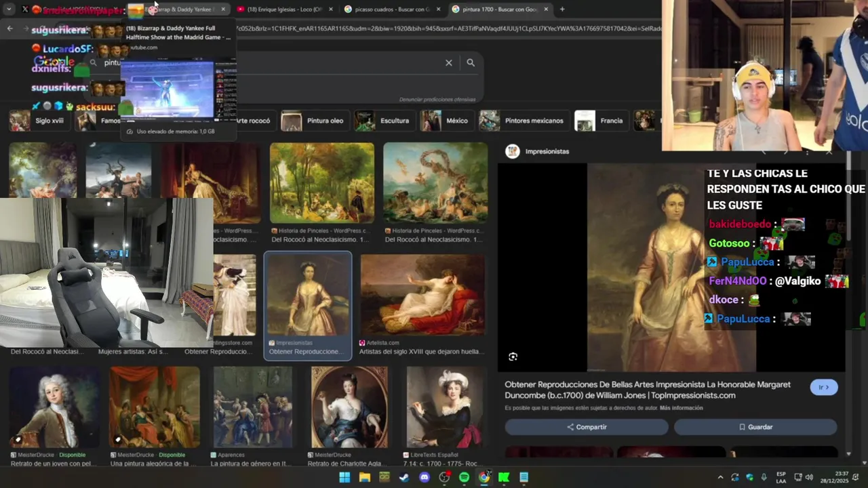The width and height of the screenshot is (868, 488).
Task: Open Discord from the taskbar
Action: pos(425,477)
